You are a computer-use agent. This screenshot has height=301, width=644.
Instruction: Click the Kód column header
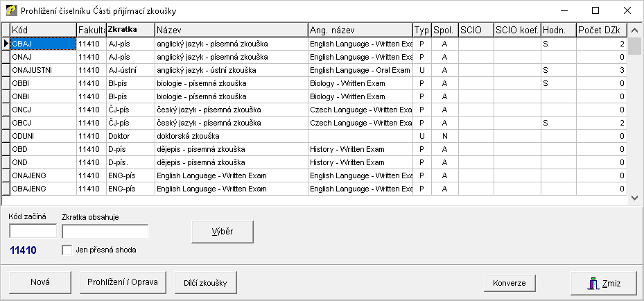pos(43,30)
